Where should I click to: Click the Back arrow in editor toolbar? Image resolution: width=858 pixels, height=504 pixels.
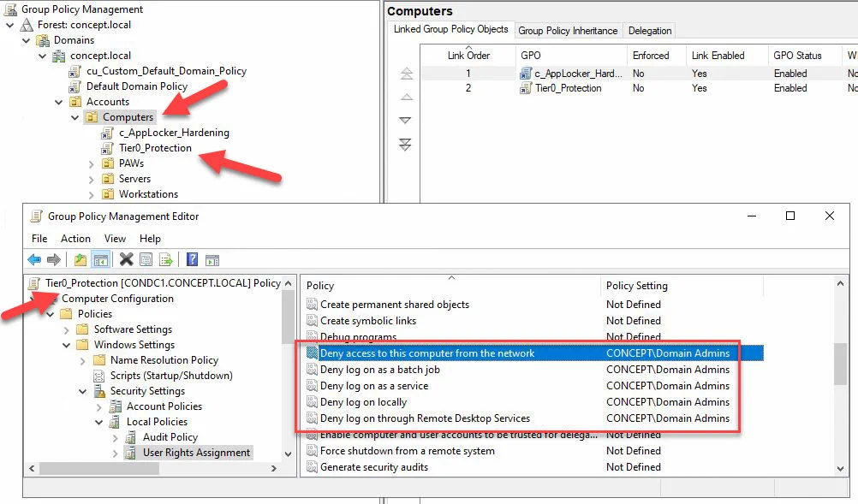tap(34, 259)
